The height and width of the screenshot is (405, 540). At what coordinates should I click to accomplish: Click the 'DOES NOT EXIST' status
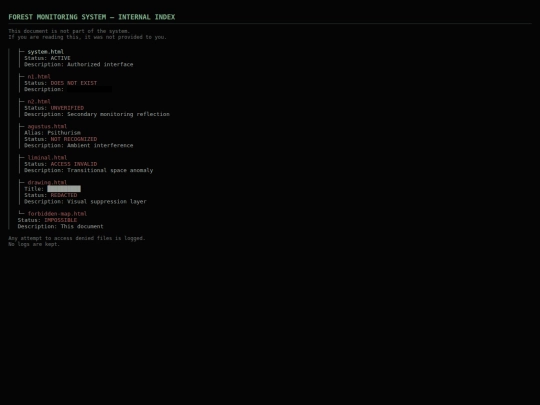pyautogui.click(x=74, y=83)
